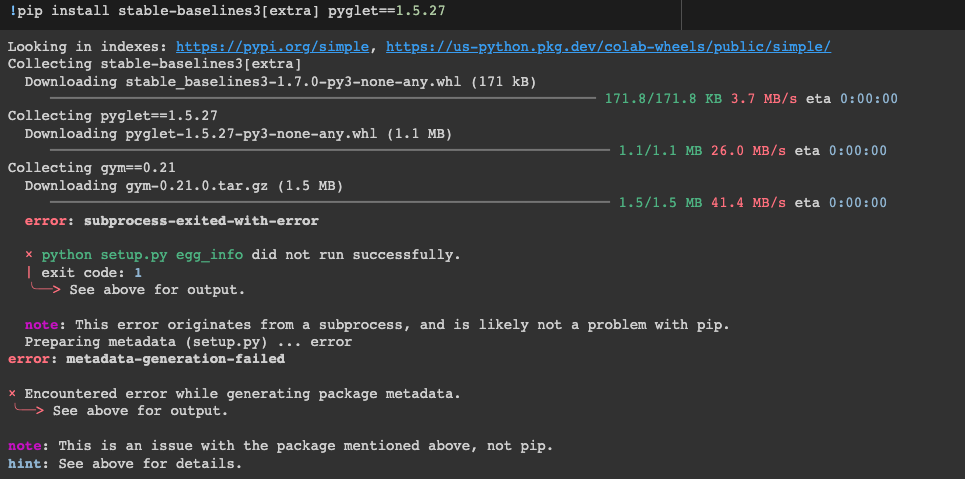
Task: Click the pyglet 1.1 MB download progress bar
Action: coord(329,150)
